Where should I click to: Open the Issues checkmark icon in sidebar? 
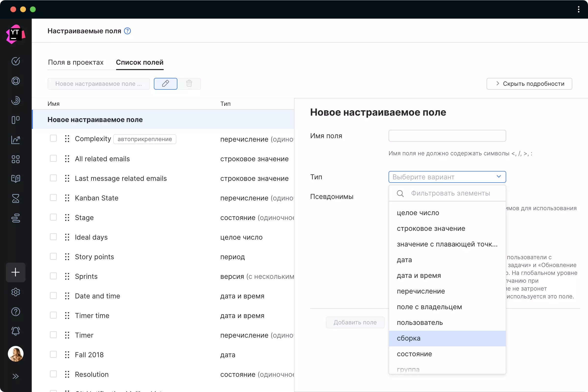point(15,61)
